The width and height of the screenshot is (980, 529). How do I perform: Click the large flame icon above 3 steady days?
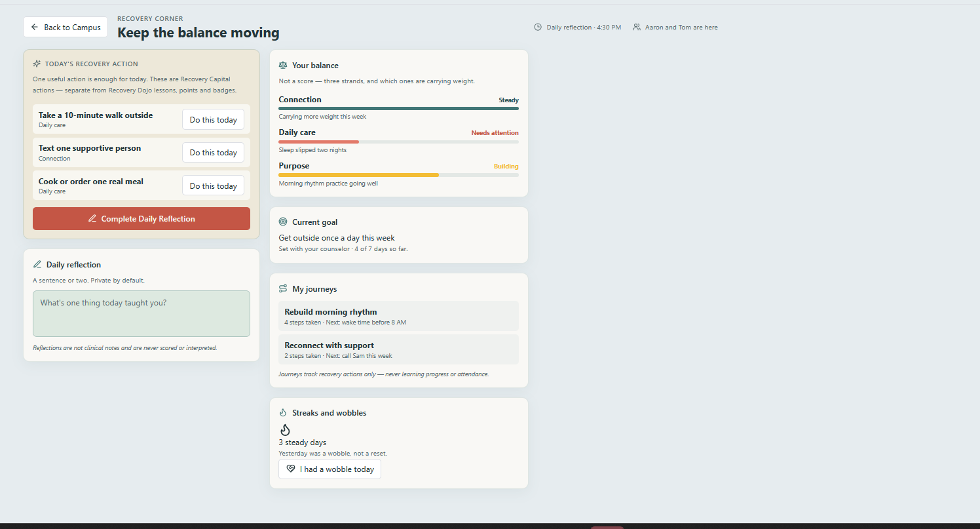[x=285, y=430]
